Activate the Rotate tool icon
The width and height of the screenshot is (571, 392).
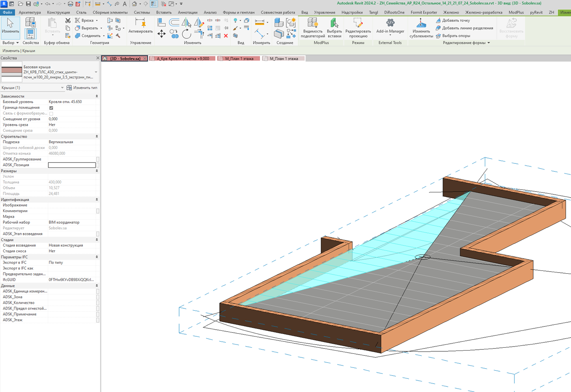pos(186,34)
